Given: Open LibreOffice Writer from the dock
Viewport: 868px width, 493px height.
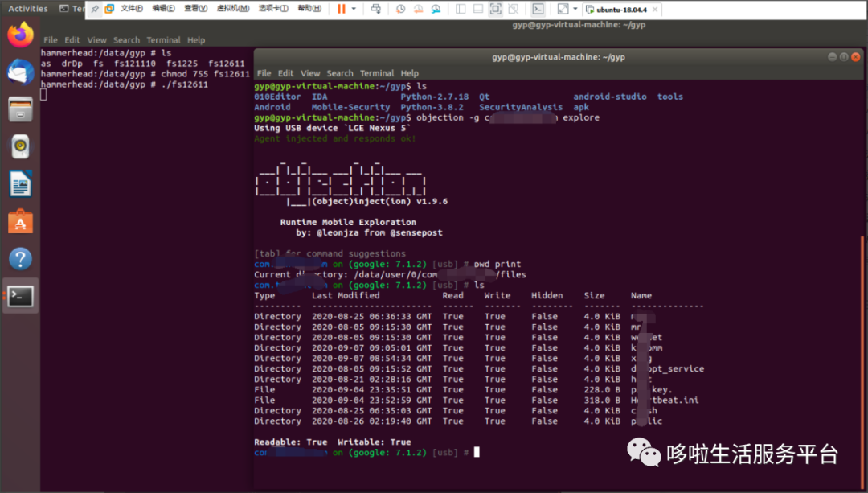Looking at the screenshot, I should point(20,184).
